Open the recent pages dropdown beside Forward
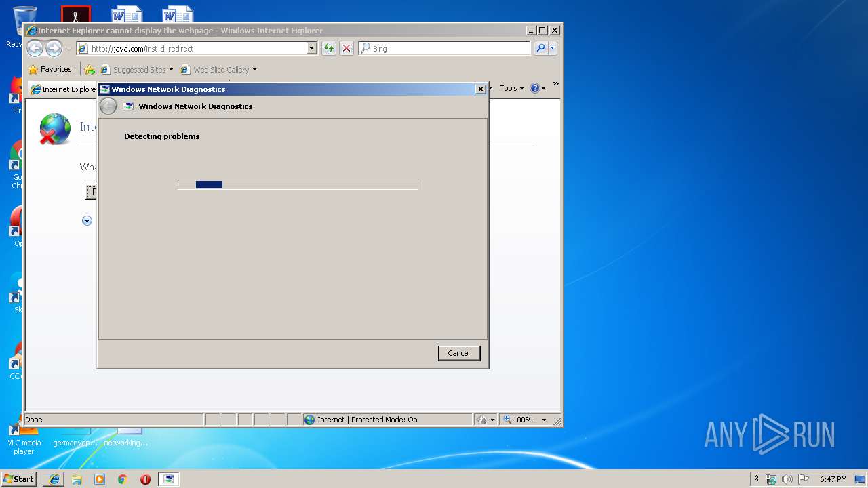The image size is (868, 488). pos(68,49)
